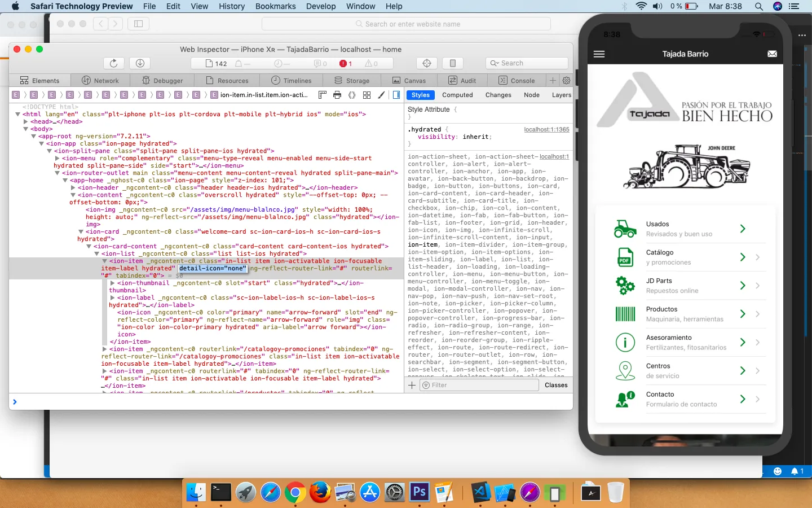
Task: Collapse the ion-card welcome-card node
Action: point(81,231)
